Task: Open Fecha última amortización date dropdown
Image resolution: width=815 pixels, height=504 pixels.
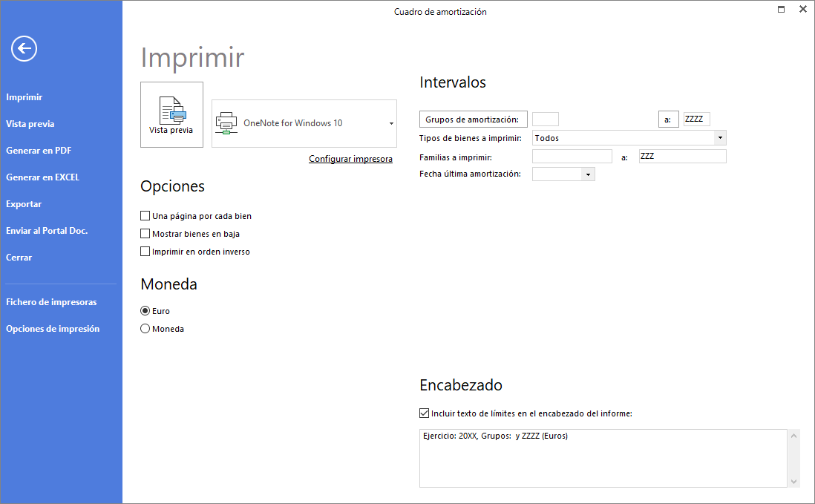Action: coord(588,174)
